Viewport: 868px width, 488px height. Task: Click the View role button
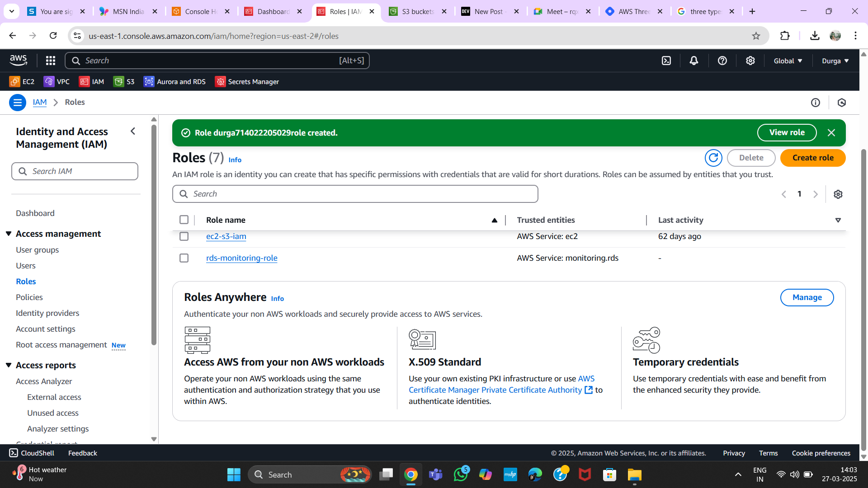787,133
